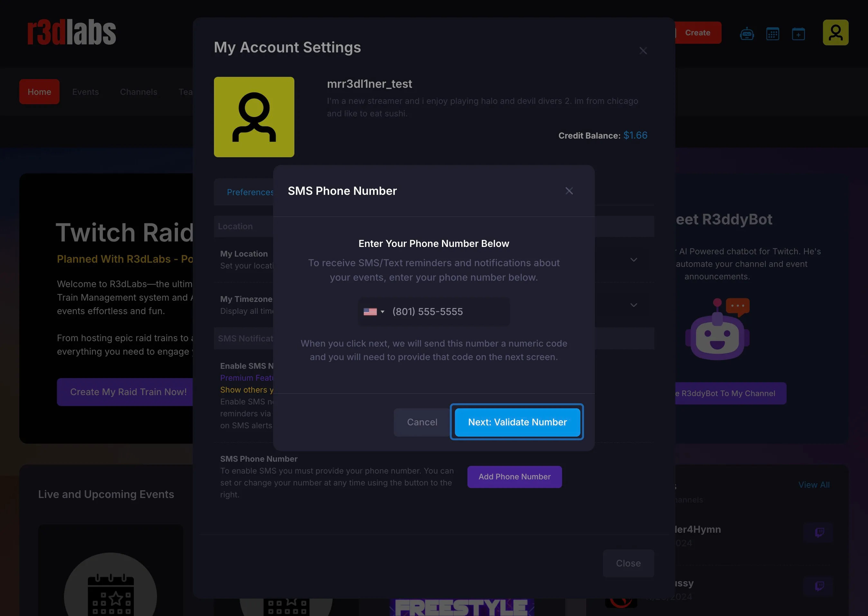Close the My Account Settings modal

pos(643,50)
